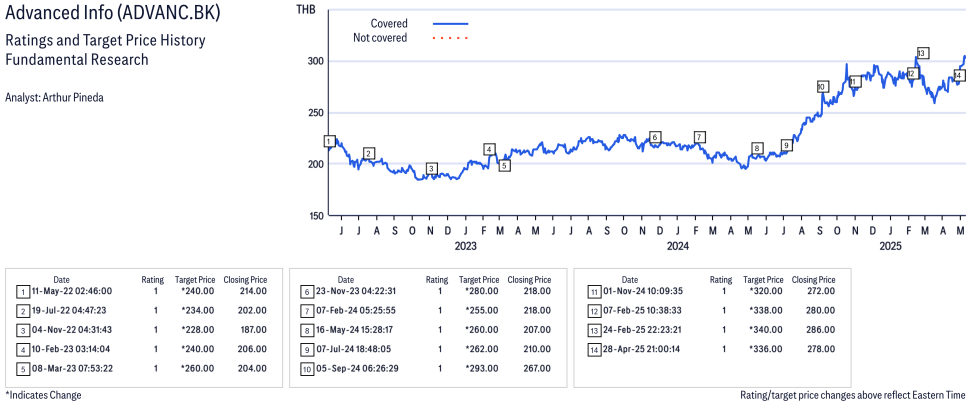The image size is (976, 402).
Task: Click table row box numbered 4
Action: (x=22, y=349)
